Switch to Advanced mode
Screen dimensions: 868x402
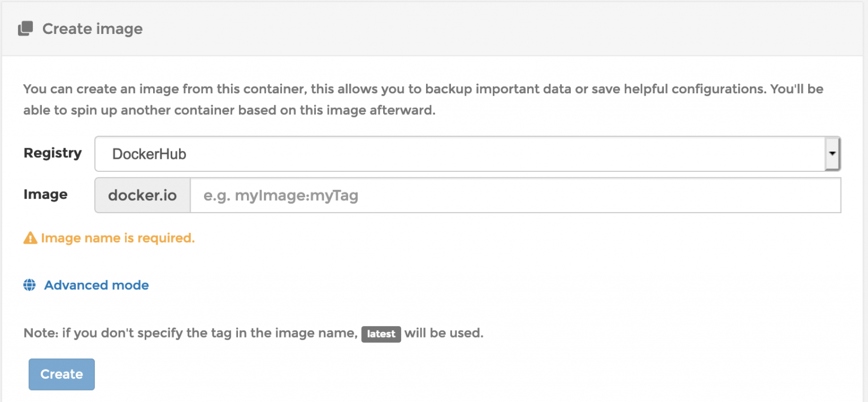click(x=96, y=285)
